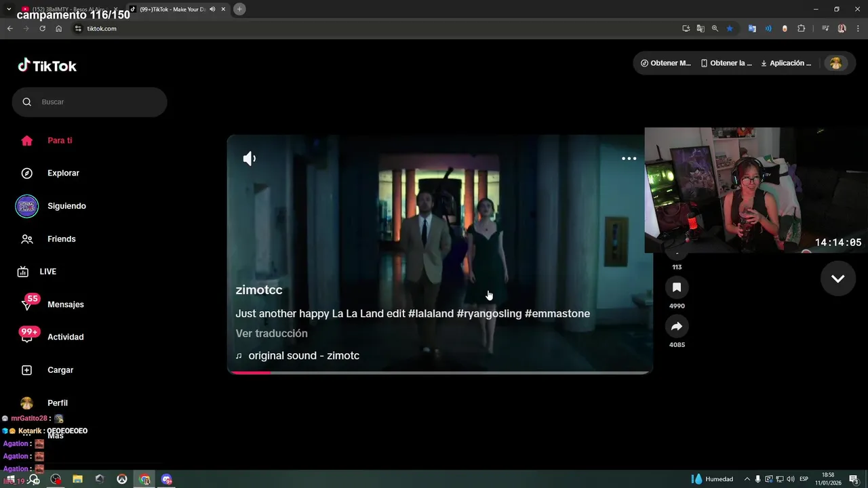Open File Explorer from taskbar
The width and height of the screenshot is (868, 488).
77,479
